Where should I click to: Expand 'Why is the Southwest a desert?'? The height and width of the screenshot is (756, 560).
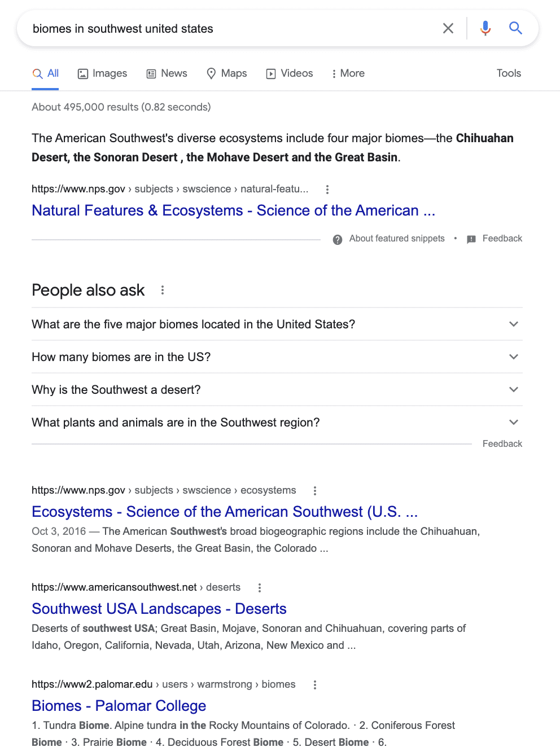[x=513, y=389]
